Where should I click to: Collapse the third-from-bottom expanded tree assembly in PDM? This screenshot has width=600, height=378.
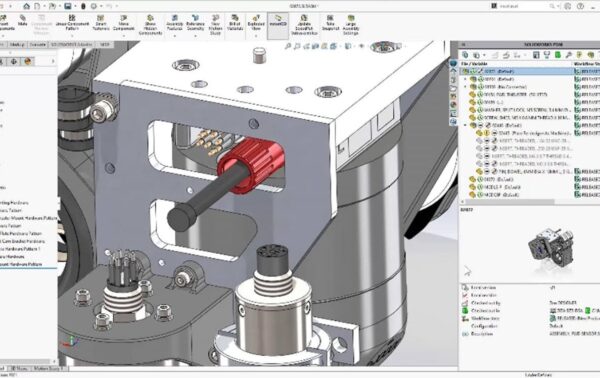[x=466, y=125]
